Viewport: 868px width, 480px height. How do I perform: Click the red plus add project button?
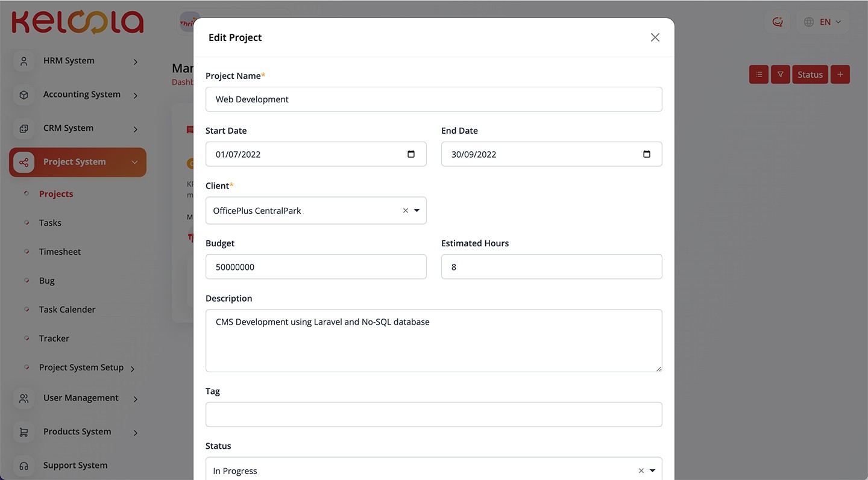[x=840, y=75]
